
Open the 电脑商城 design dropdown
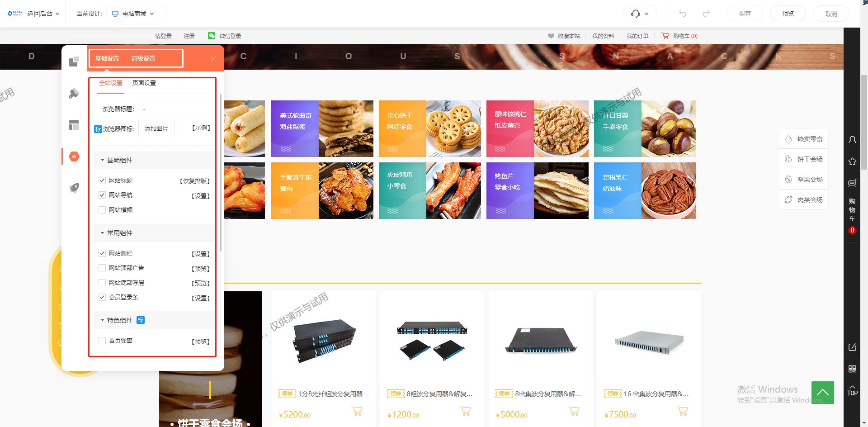coord(134,14)
